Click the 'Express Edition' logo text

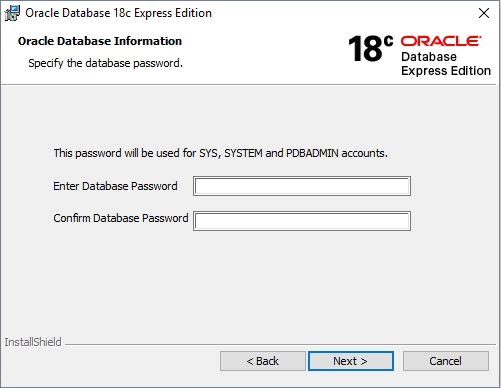pos(446,71)
